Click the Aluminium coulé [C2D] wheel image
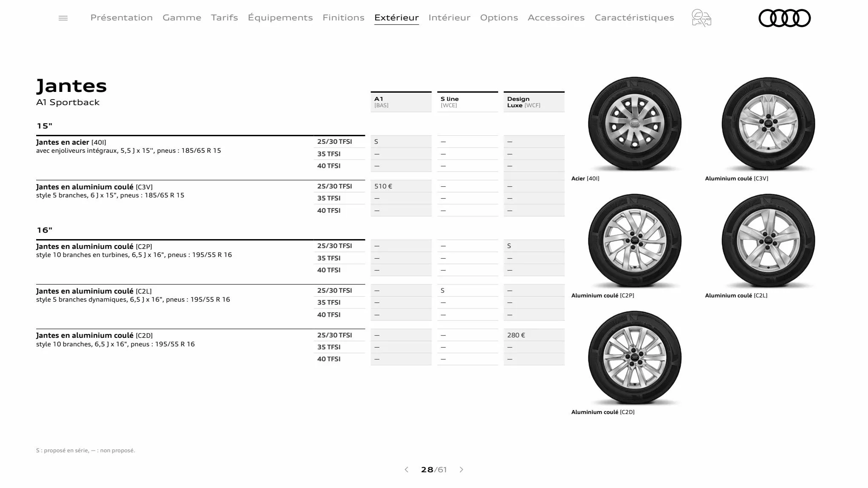Viewport: 868px width, 488px height. tap(634, 358)
